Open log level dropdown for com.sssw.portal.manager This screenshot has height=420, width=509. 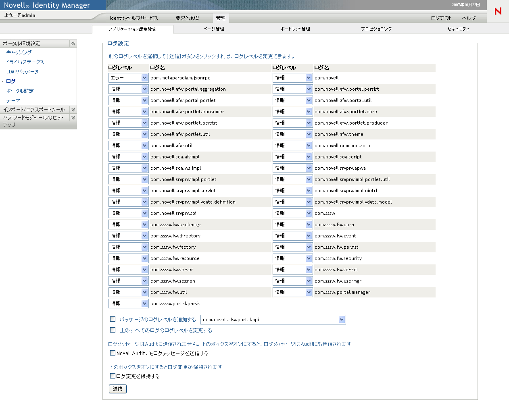(x=293, y=292)
